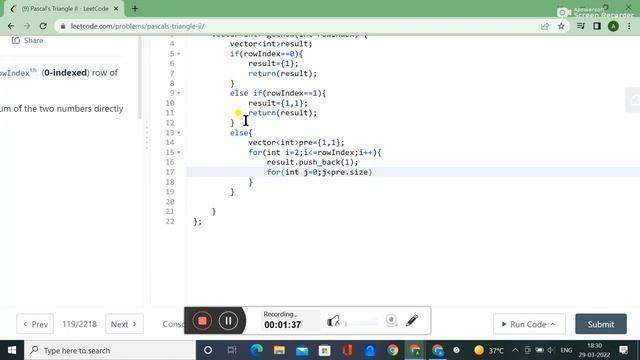Screen dimensions: 640x360
Task: Open a new browser tab
Action: pyautogui.click(x=135, y=9)
